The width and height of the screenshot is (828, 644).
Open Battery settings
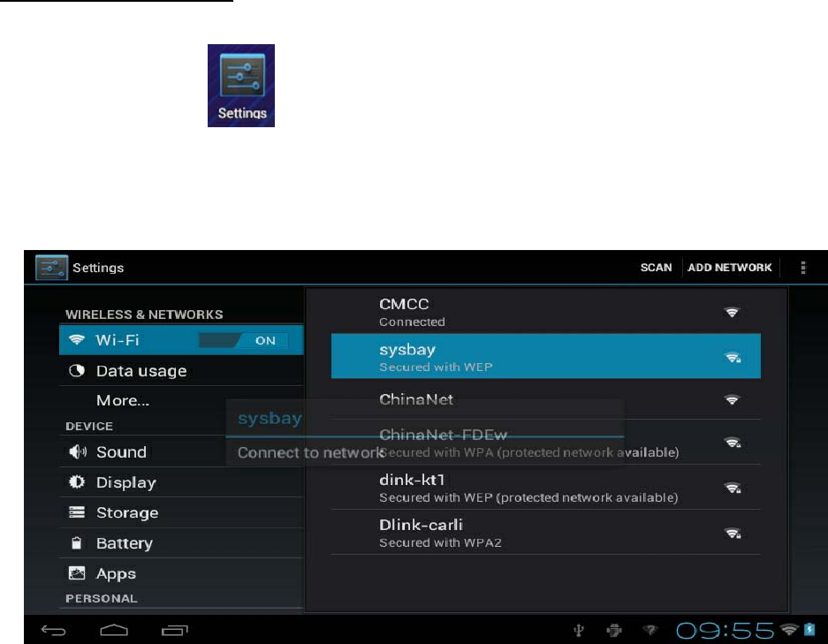[181, 543]
